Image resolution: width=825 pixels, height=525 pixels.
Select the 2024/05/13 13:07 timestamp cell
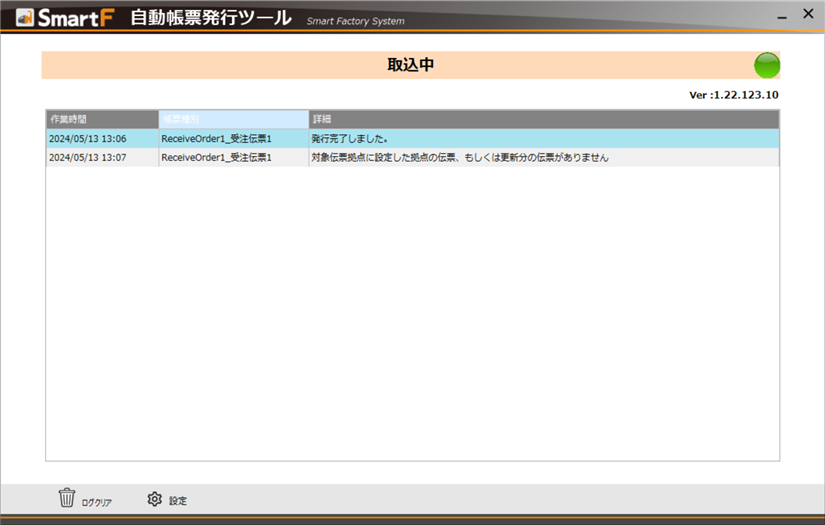[101, 157]
